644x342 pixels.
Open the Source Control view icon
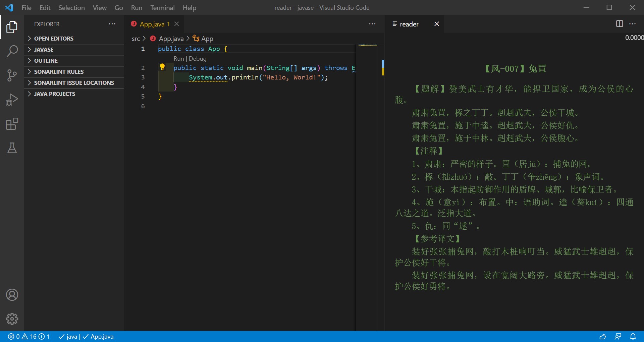(x=12, y=75)
